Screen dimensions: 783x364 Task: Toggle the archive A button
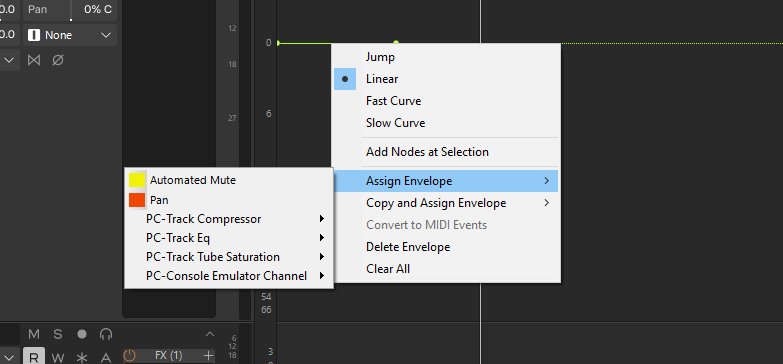click(106, 357)
